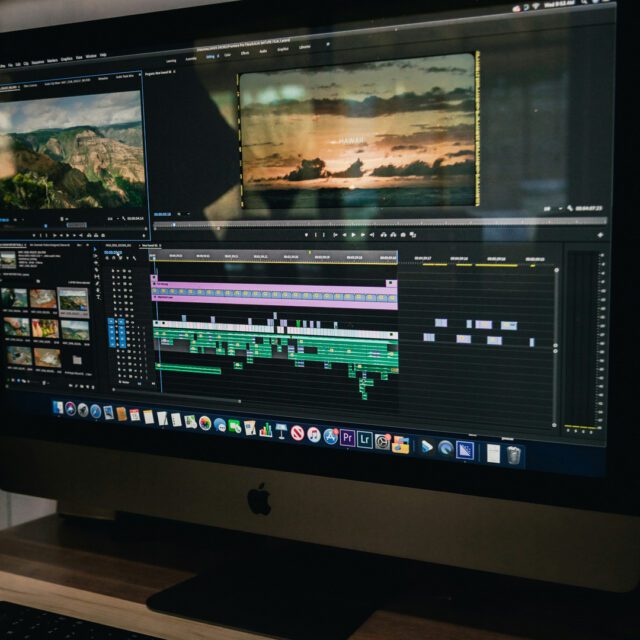Open active sequence tab panel menu
640x640 pixels.
coord(160,245)
